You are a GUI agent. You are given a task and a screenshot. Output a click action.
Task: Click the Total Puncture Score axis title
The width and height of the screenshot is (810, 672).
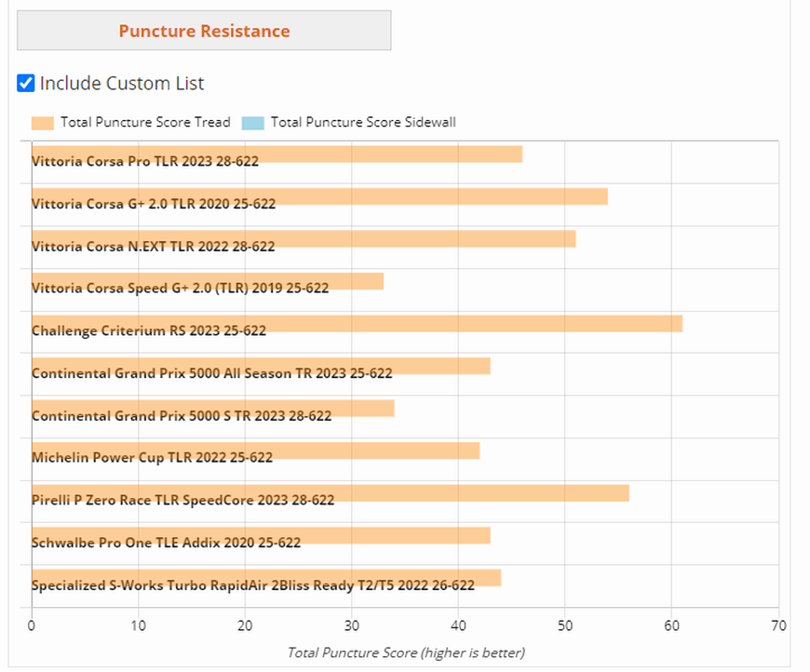coord(406,652)
